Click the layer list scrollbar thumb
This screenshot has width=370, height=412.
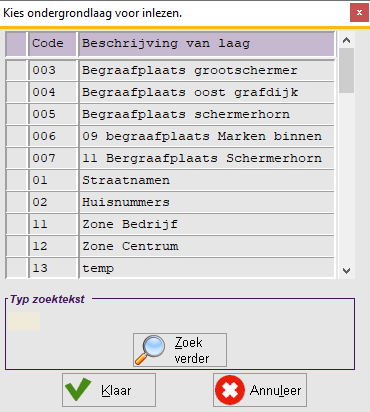pyautogui.click(x=346, y=70)
